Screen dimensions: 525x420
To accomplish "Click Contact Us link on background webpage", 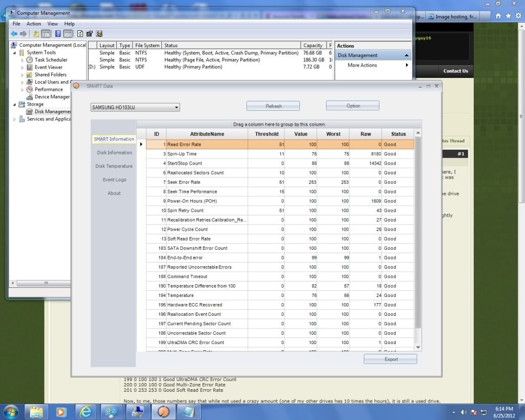I will (x=456, y=71).
